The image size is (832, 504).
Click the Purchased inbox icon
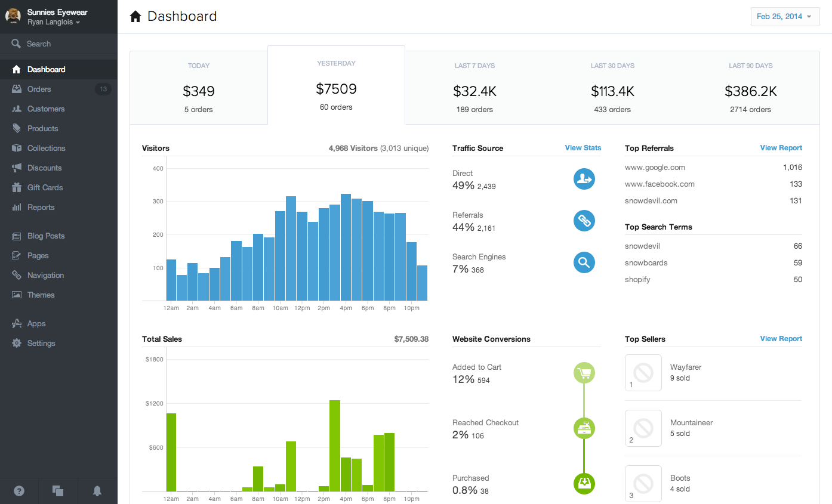[x=584, y=484]
